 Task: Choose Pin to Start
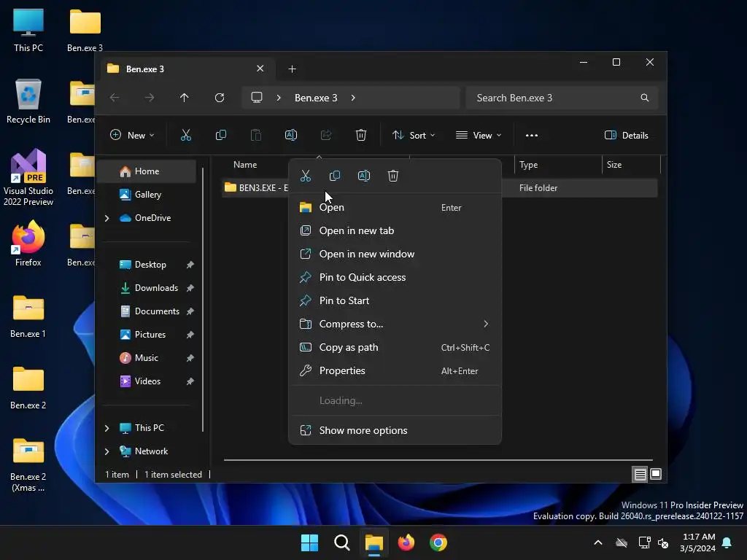pos(395,300)
